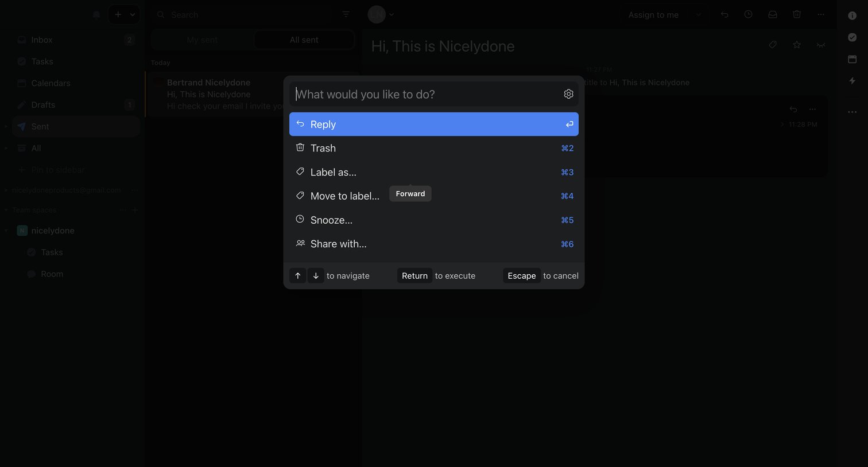Click the plus compose button
The height and width of the screenshot is (467, 868).
coord(118,15)
